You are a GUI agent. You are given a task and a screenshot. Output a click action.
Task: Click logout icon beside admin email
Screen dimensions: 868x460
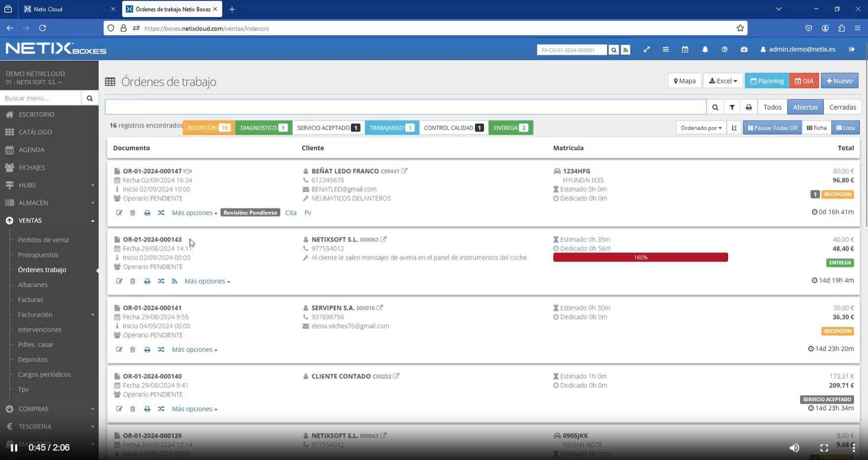click(x=852, y=49)
